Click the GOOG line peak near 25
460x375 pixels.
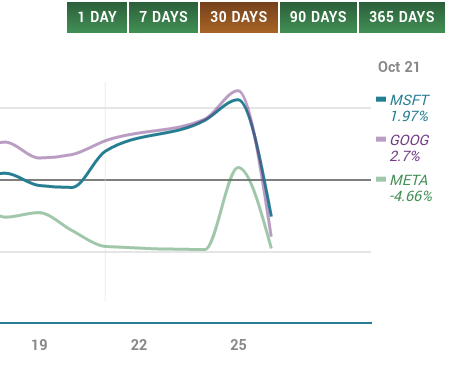tap(237, 90)
